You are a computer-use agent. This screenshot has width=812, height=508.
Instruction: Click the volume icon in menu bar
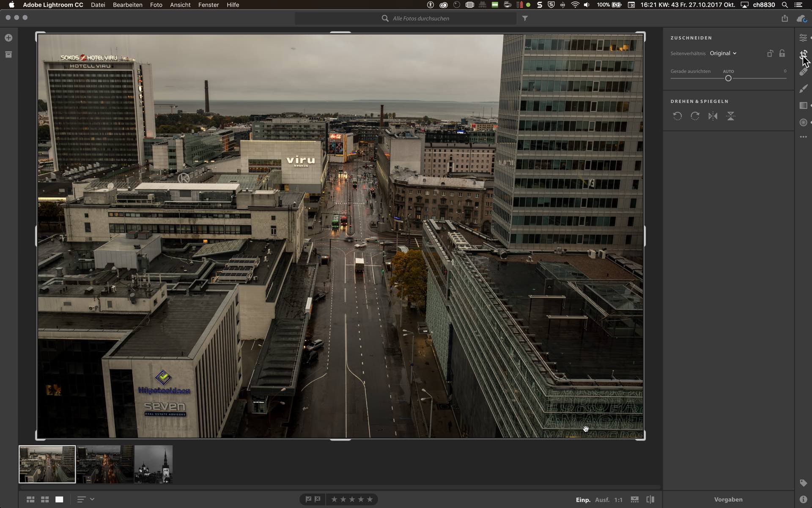tap(587, 5)
